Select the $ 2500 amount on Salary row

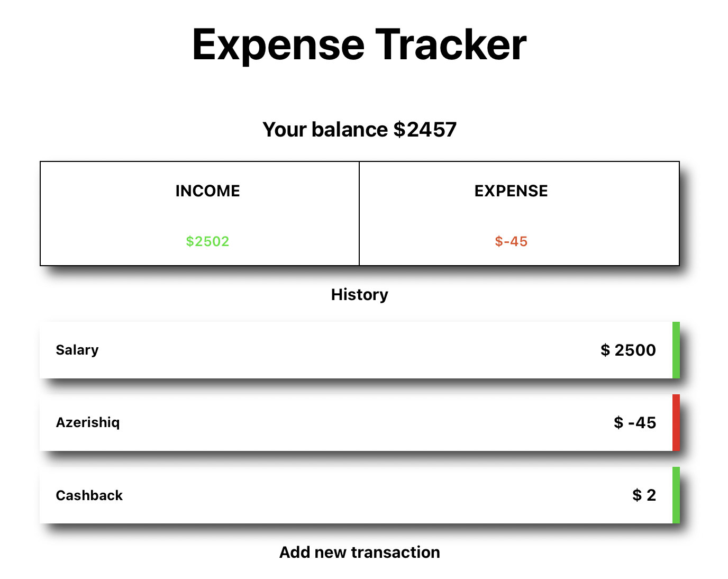click(x=627, y=350)
